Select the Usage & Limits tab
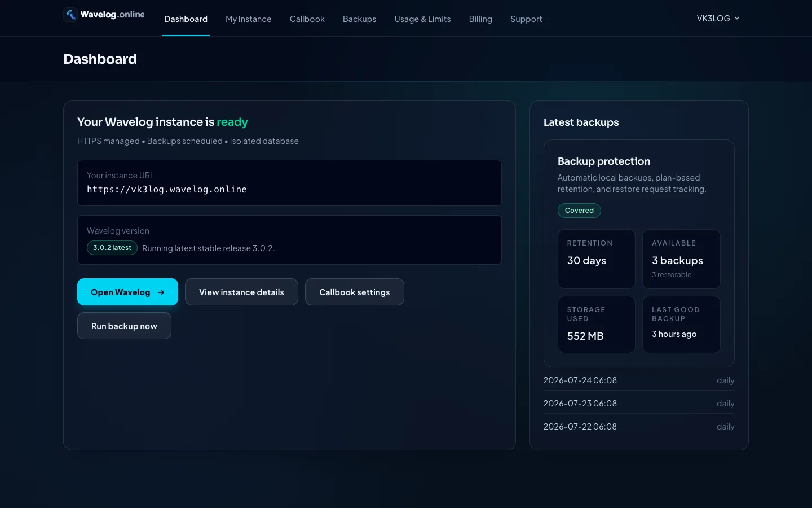 pyautogui.click(x=423, y=19)
